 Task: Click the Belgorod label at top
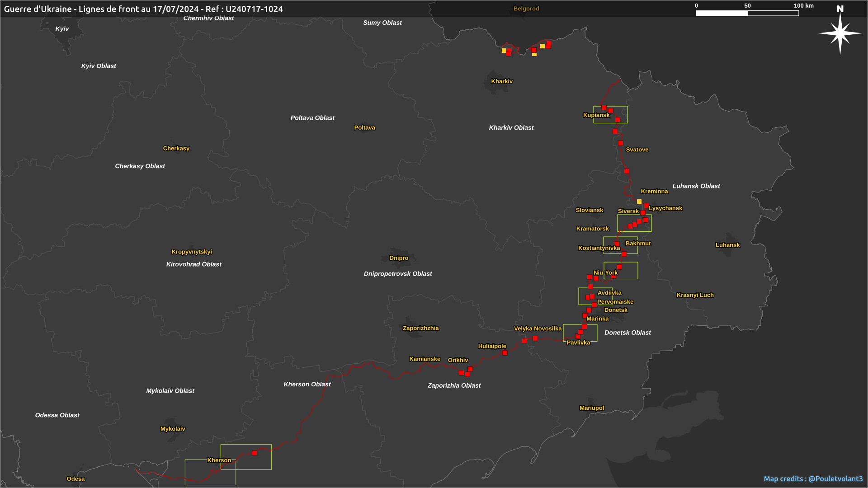(x=526, y=9)
